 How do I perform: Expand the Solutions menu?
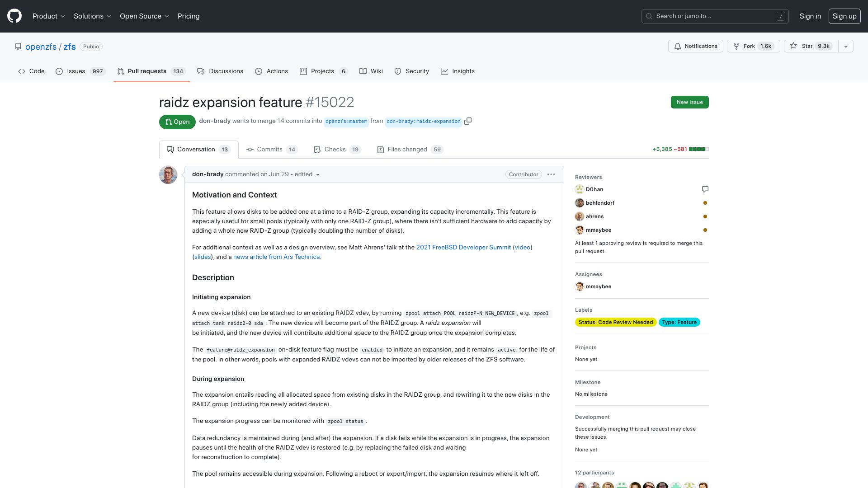pyautogui.click(x=92, y=16)
